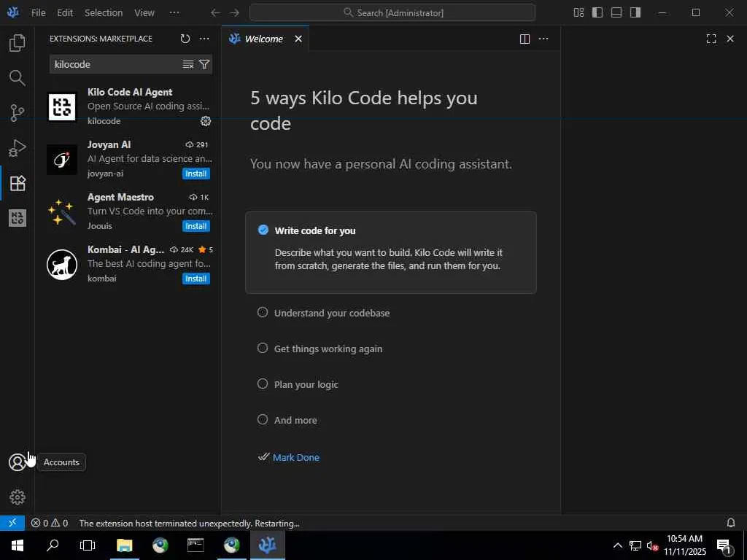
Task: Select Understand your codebase step
Action: [332, 313]
